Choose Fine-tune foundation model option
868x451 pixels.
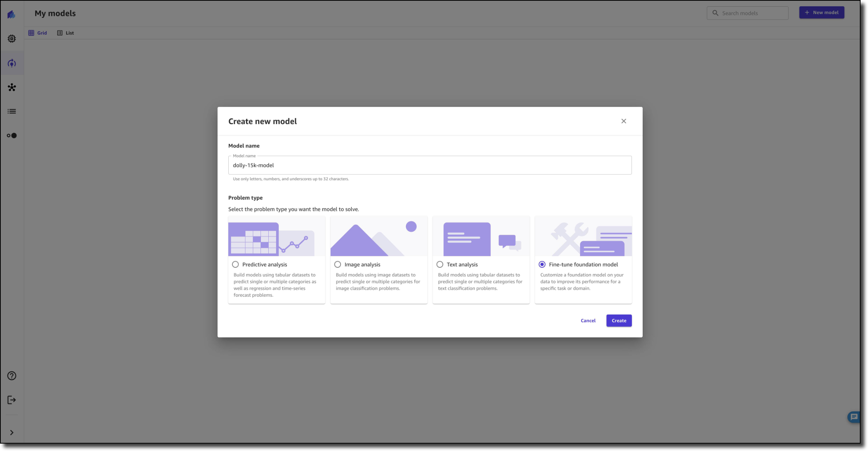coord(542,264)
